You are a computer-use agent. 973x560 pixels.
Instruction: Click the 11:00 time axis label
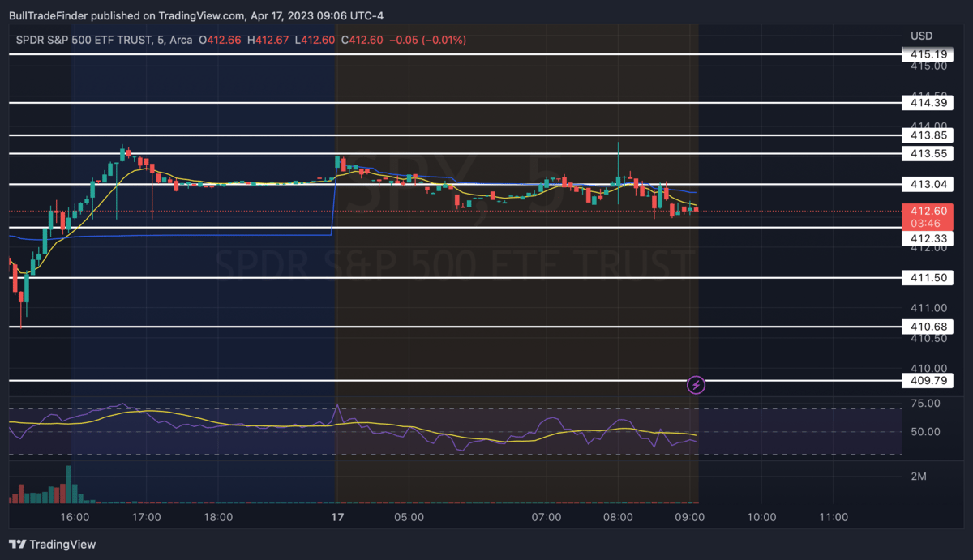(x=834, y=517)
